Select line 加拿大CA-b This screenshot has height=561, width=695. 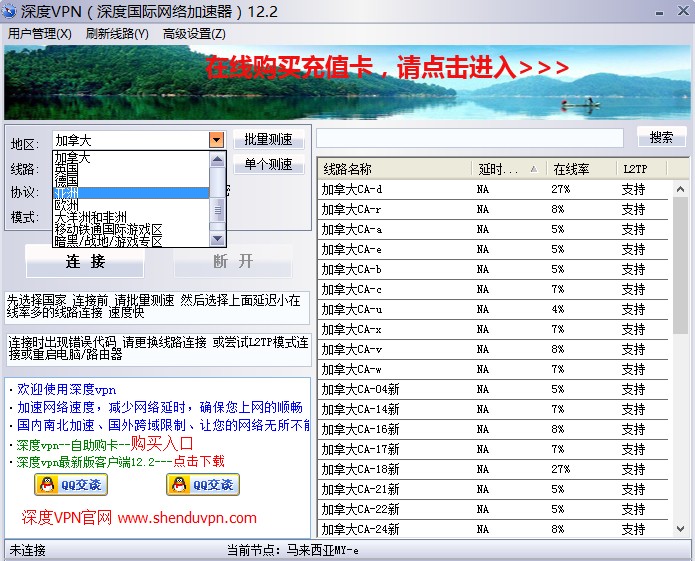(x=493, y=269)
